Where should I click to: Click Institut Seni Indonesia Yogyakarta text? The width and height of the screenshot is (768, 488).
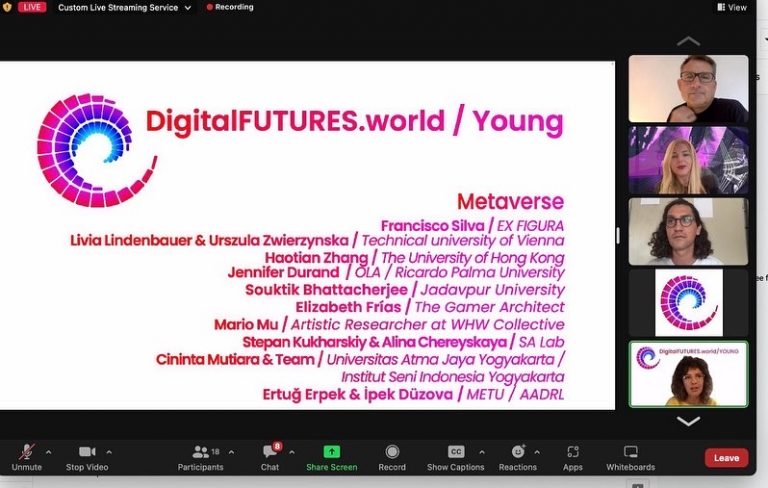coord(453,377)
